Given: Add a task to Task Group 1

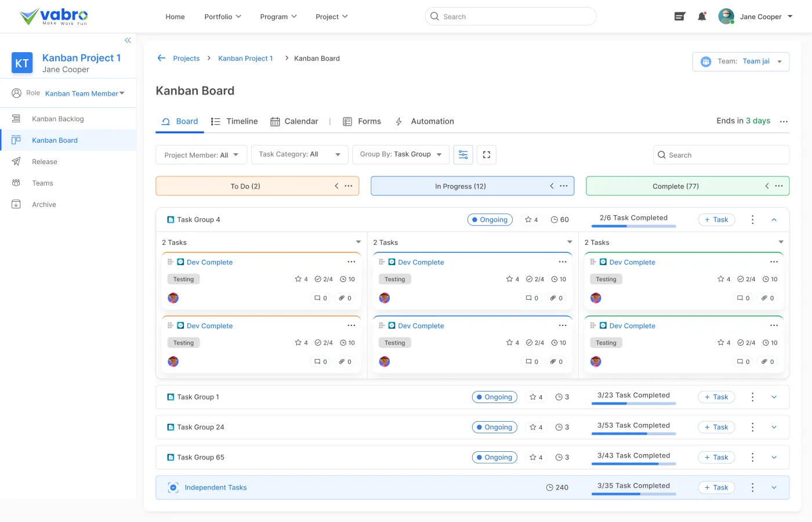Looking at the screenshot, I should click(716, 397).
